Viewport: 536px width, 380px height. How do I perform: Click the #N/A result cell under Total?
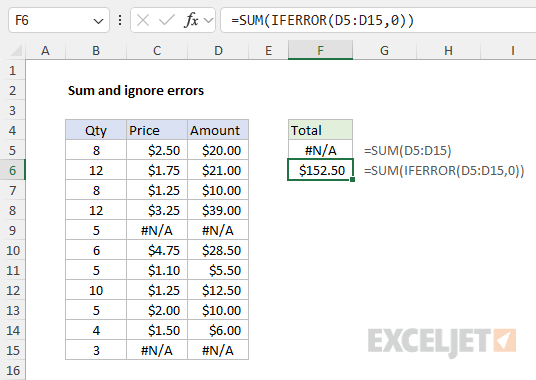coord(320,150)
